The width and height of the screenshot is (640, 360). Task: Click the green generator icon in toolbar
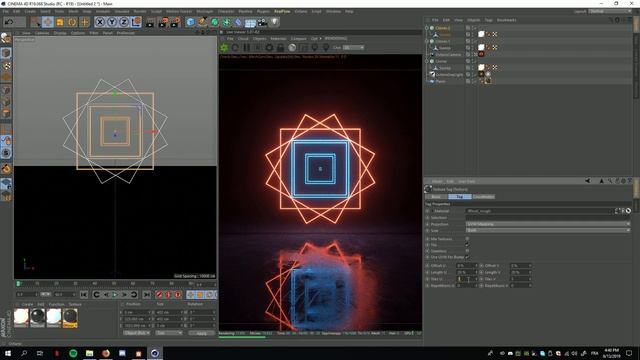coord(214,22)
